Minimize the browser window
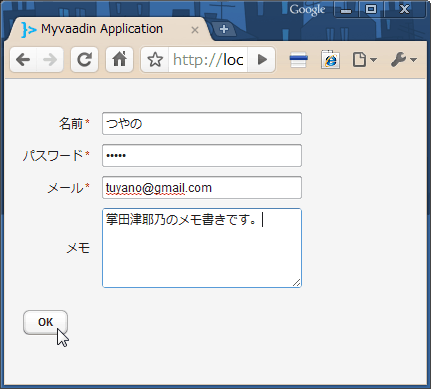This screenshot has width=431, height=389. [x=346, y=10]
